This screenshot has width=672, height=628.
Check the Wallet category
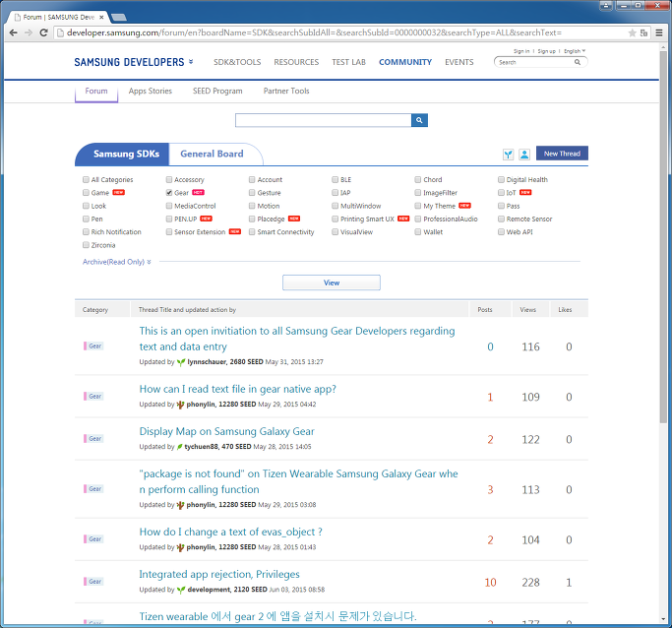coord(418,232)
